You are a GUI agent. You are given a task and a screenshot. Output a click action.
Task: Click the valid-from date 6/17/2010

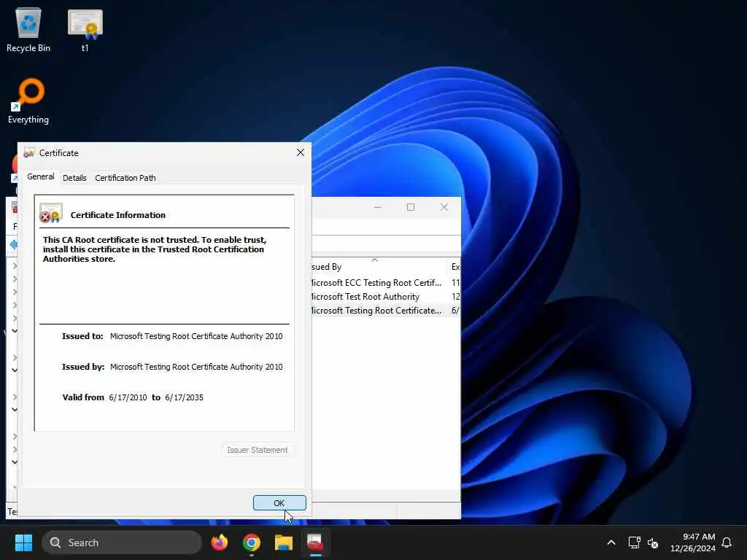coord(128,397)
